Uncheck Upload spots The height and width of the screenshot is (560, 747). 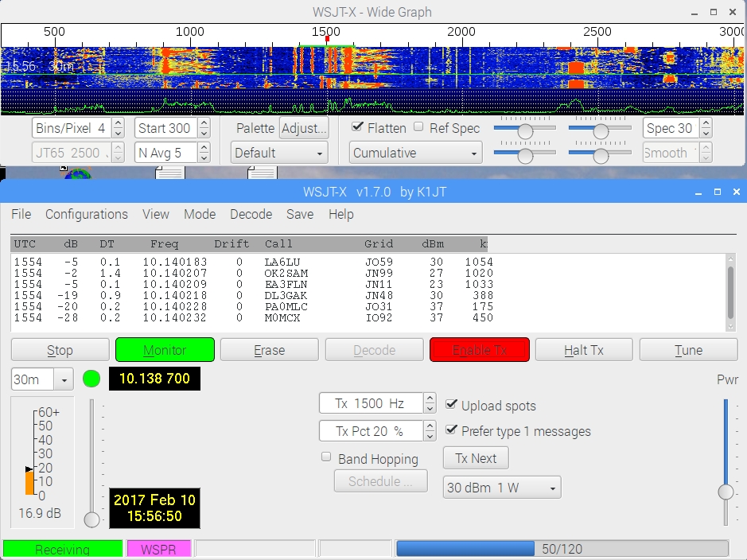[x=451, y=404]
